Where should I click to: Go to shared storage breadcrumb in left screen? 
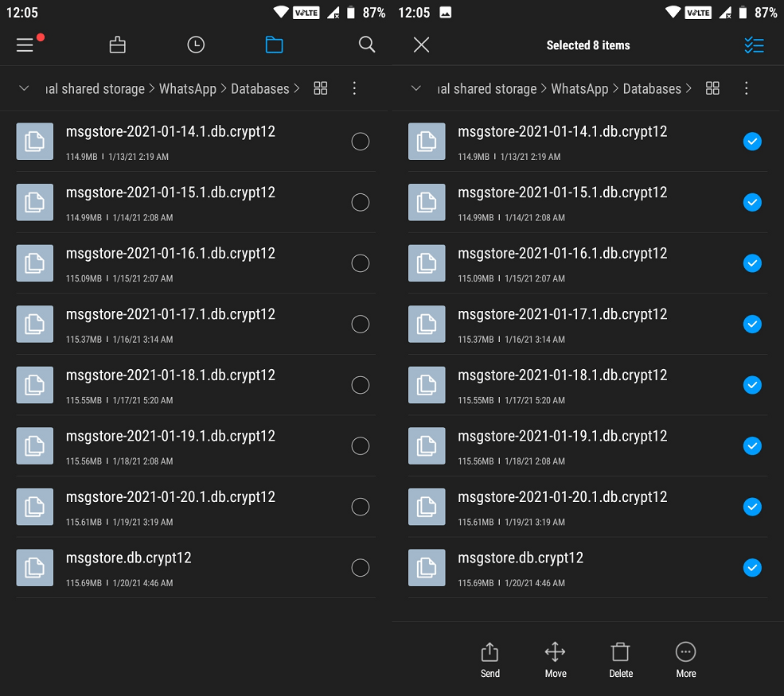tap(95, 89)
